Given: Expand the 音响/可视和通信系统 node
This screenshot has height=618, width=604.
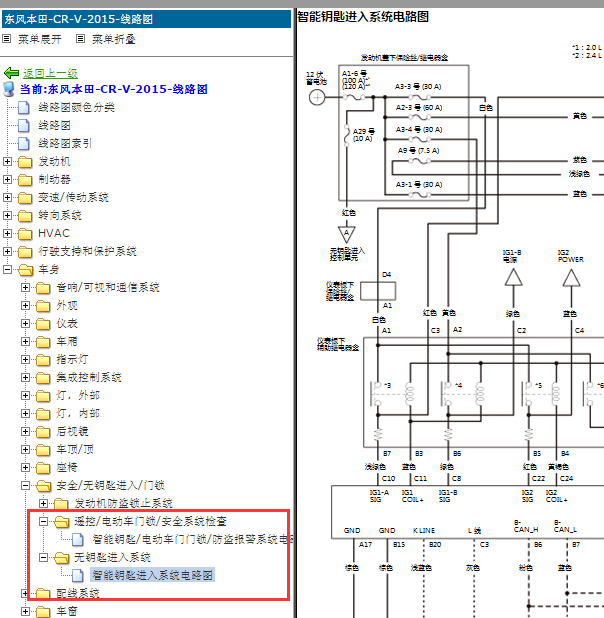Looking at the screenshot, I should pos(25,287).
